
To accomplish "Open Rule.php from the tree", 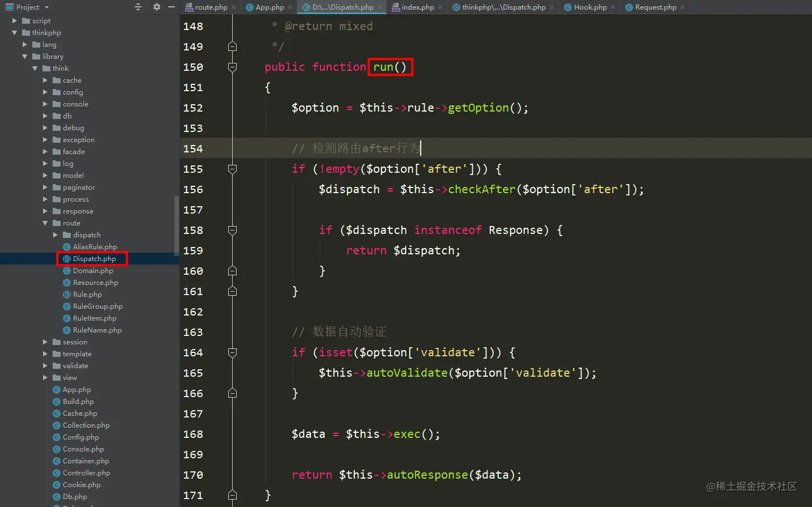I will 82,295.
